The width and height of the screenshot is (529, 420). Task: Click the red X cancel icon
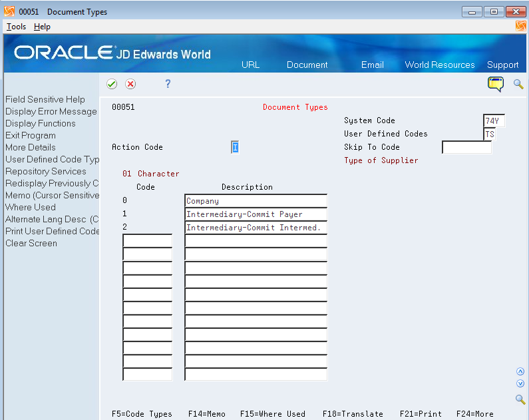130,84
